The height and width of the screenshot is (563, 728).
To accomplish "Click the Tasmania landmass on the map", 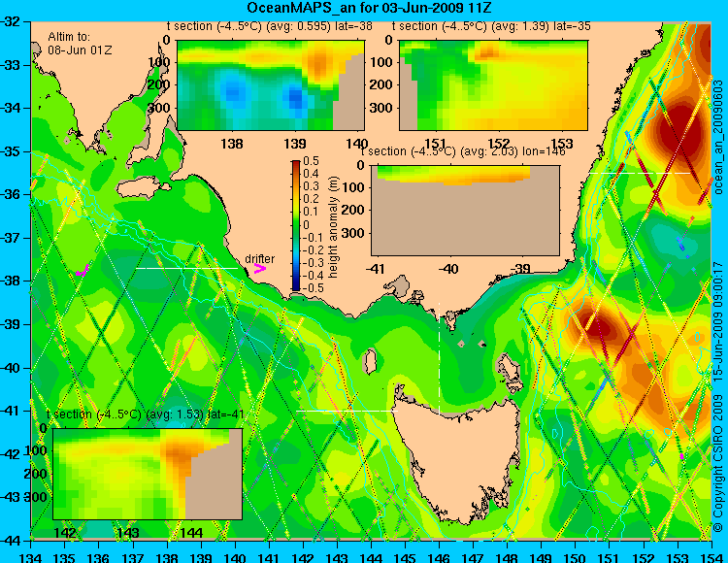I will click(457, 457).
